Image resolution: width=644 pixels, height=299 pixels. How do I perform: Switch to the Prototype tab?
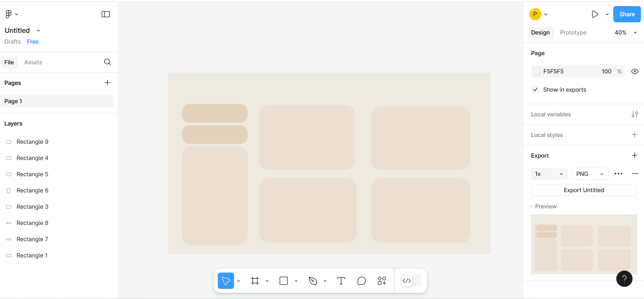573,32
